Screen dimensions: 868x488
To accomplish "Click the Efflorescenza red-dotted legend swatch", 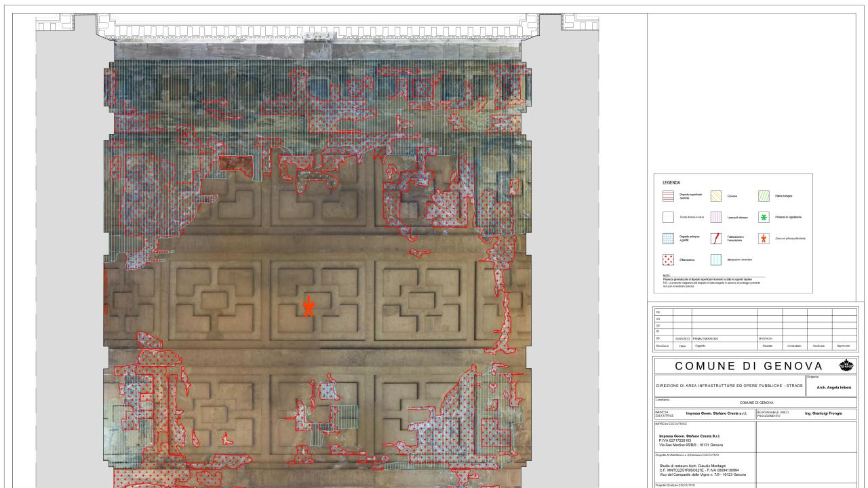I will [668, 260].
